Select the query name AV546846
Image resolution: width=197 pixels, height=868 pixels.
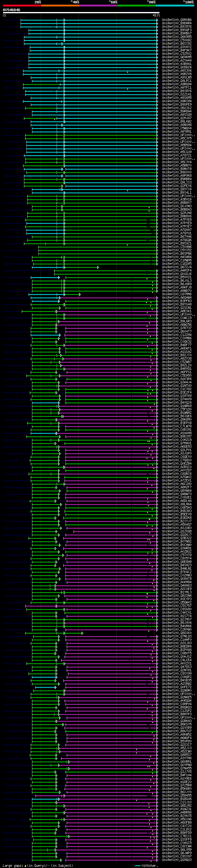[11, 10]
